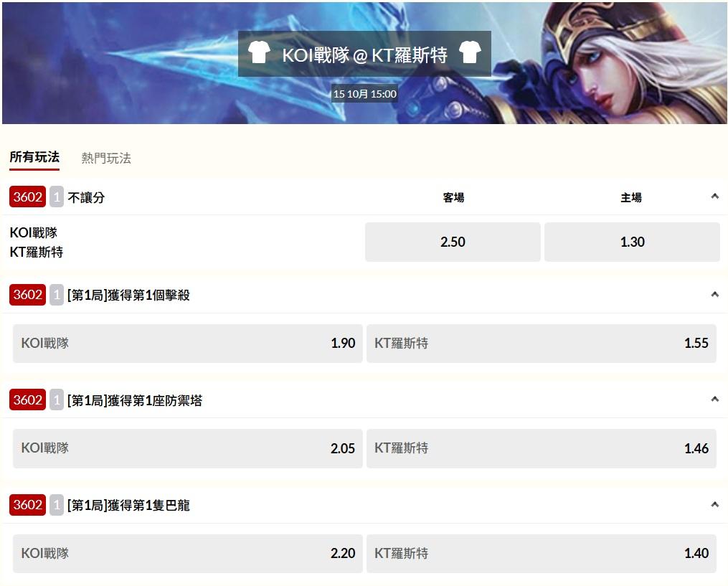Collapse the 不讓分 market section
Viewport: 728px width, 586px height.
[x=715, y=197]
